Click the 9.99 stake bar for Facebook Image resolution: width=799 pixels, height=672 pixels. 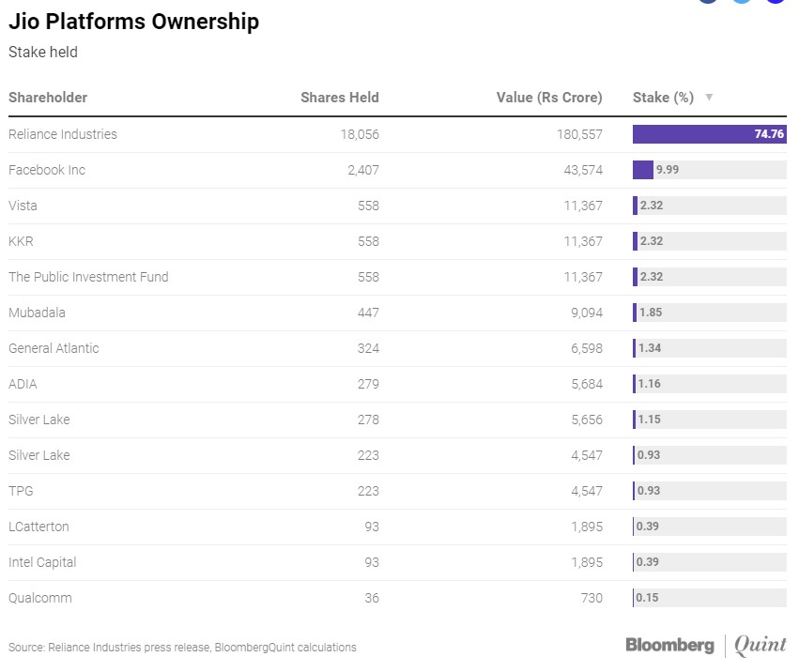(x=709, y=170)
